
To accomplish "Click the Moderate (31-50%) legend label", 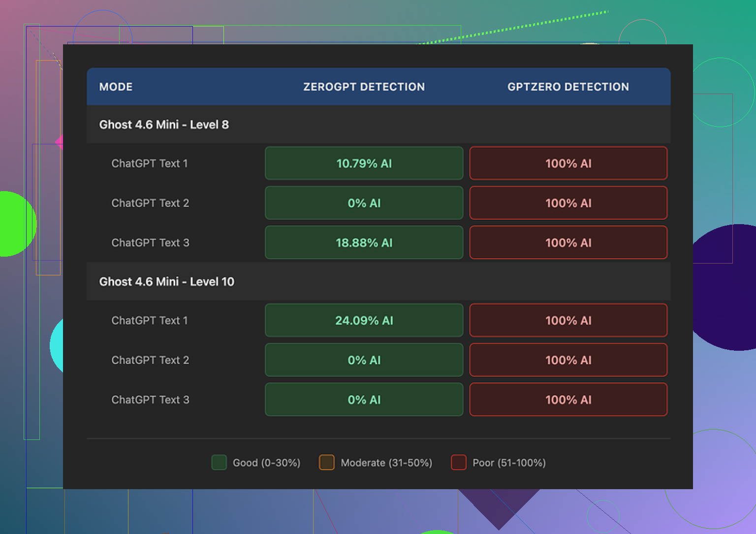I will coord(386,463).
